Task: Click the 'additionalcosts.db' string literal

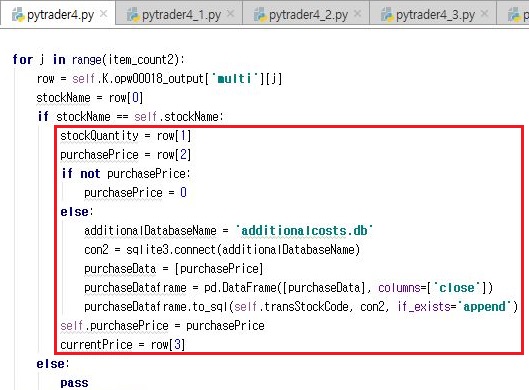Action: point(304,231)
